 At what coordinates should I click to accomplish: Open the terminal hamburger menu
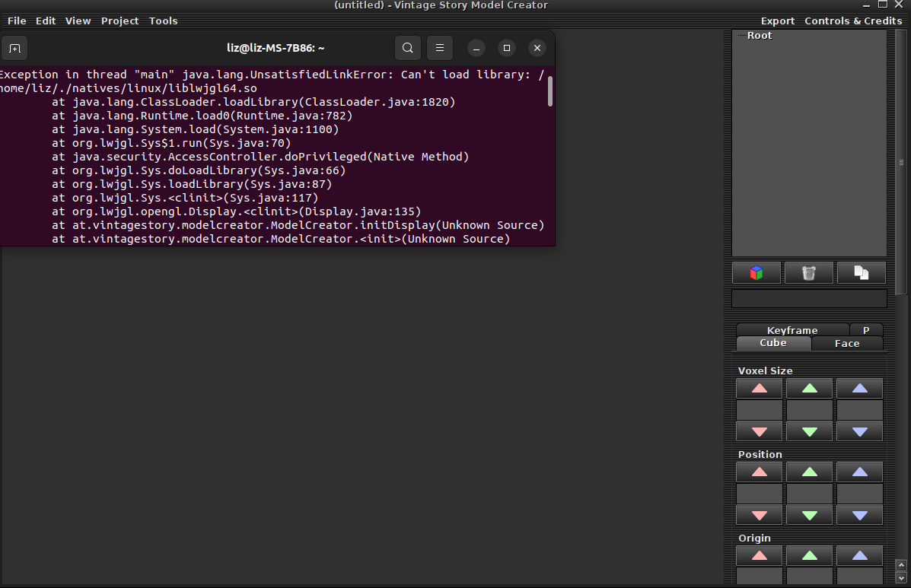[x=440, y=48]
